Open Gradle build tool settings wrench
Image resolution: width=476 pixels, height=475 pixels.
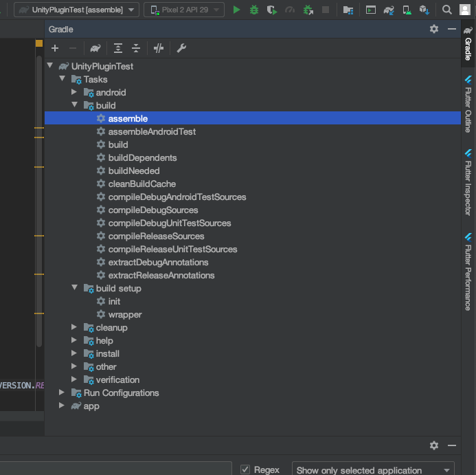coord(181,48)
